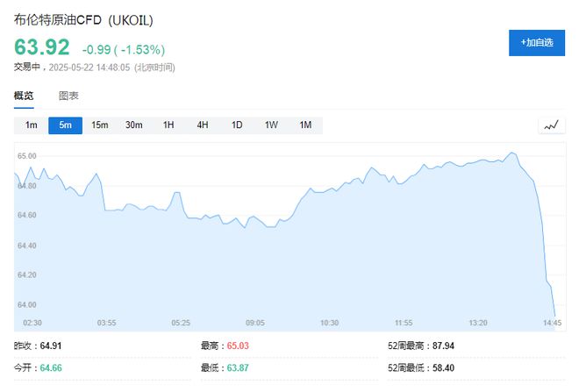
Task: Select the 概览 tab
Action: click(x=24, y=96)
